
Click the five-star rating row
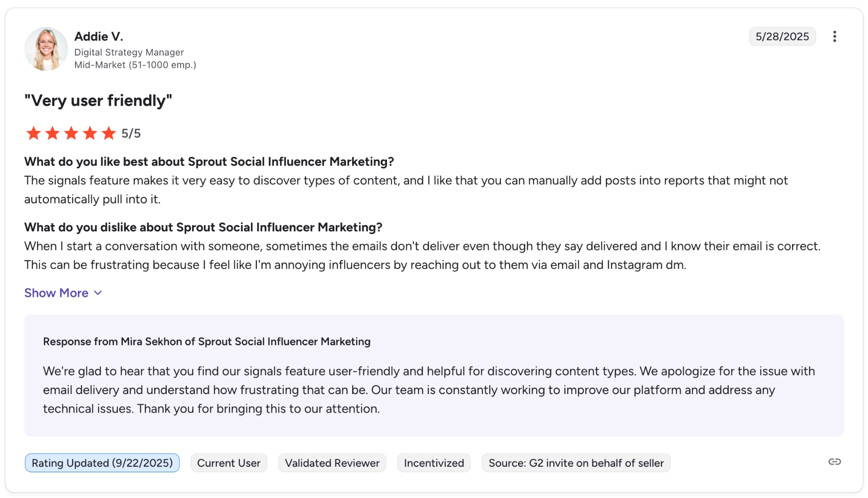click(x=71, y=133)
